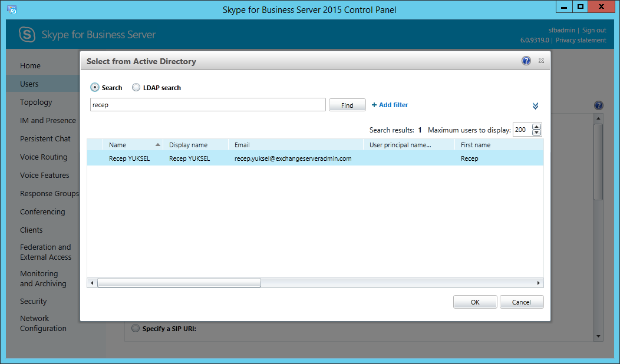Click the dialog help question mark icon
This screenshot has height=364, width=620.
pos(526,61)
